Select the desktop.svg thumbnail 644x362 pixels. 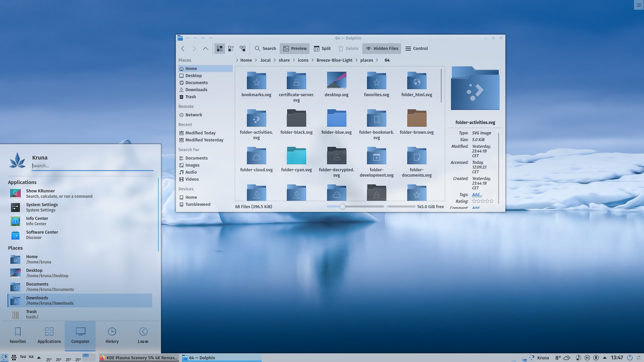click(x=336, y=80)
